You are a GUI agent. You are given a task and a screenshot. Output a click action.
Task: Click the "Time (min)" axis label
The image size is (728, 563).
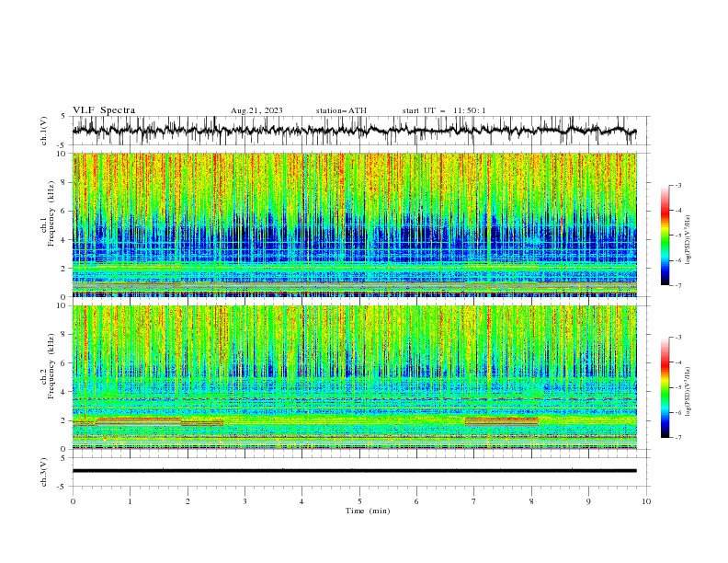368,511
